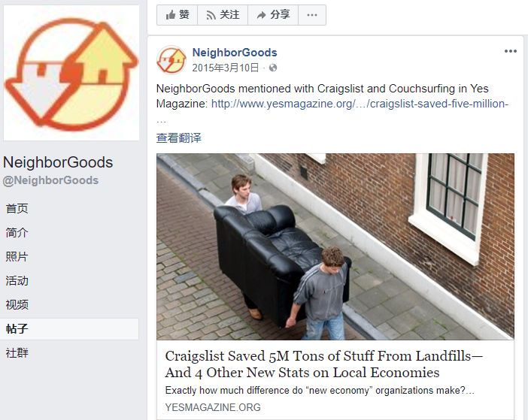
Task: Open the large NeighborGoods profile logo
Action: click(71, 73)
